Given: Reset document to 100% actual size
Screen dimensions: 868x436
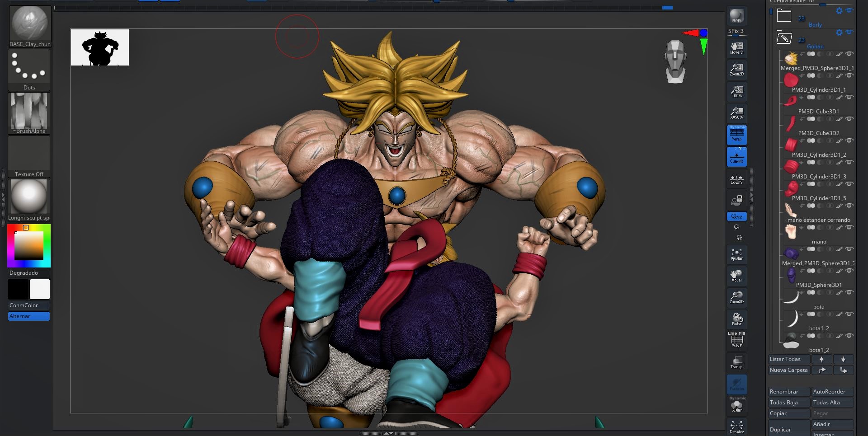Looking at the screenshot, I should [736, 91].
